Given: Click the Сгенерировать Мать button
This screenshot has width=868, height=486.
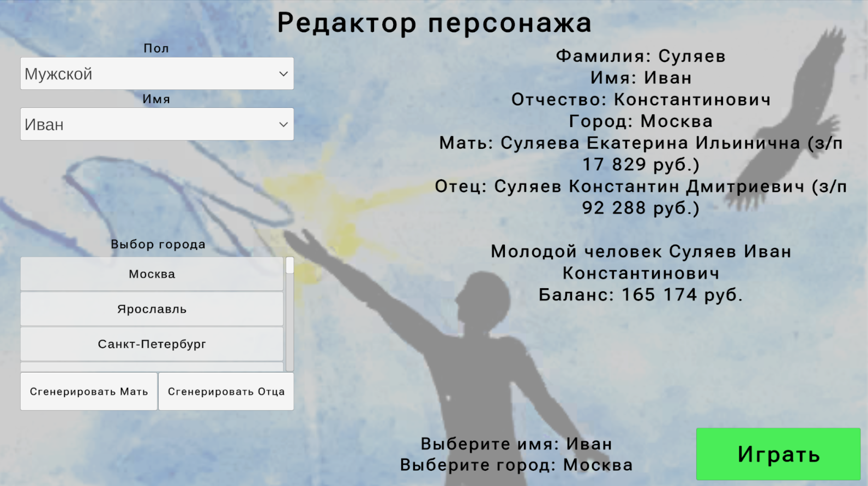Looking at the screenshot, I should pos(89,391).
